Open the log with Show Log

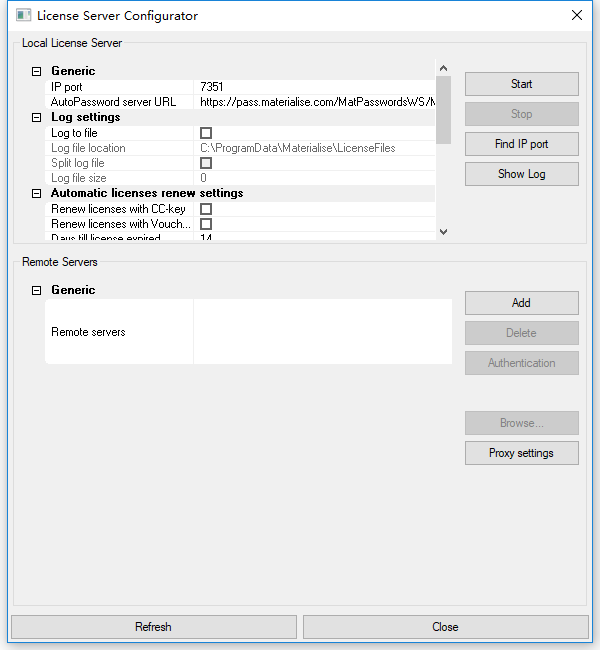pos(522,174)
